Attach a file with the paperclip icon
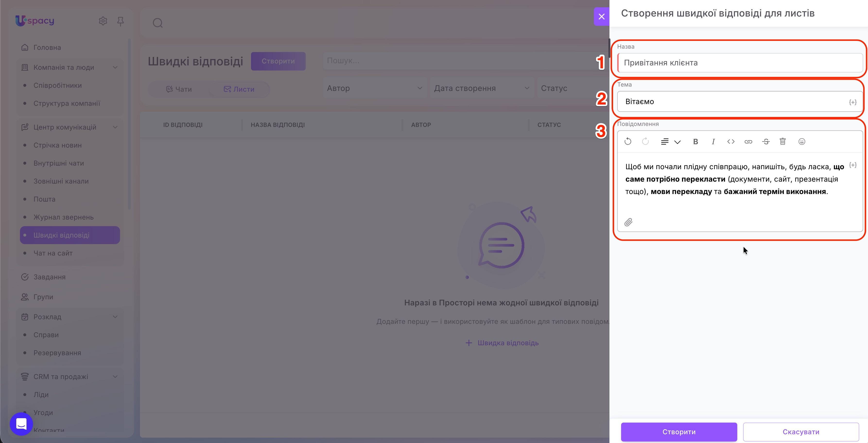This screenshot has height=443, width=868. [628, 222]
